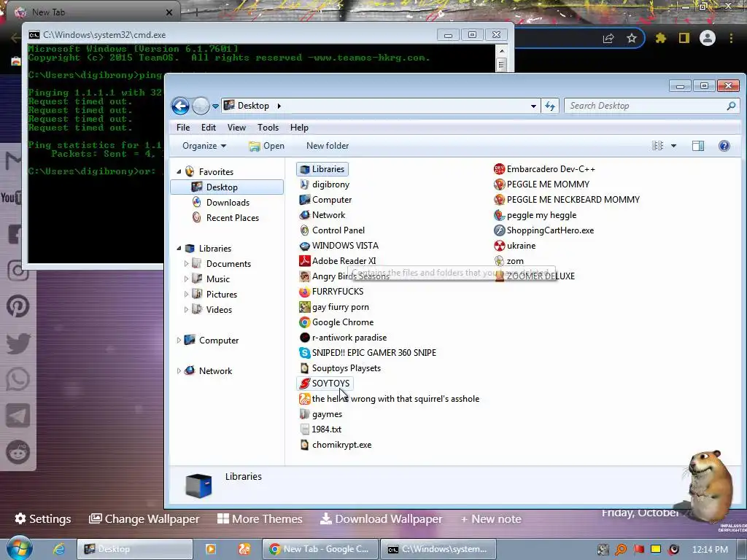Open the Windows Start orb
The height and width of the screenshot is (560, 747).
tap(19, 548)
